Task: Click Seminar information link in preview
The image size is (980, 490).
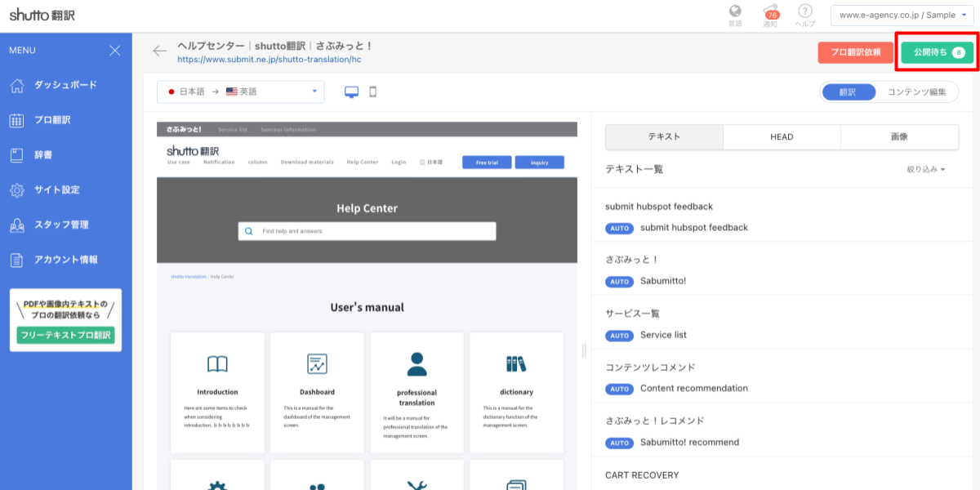Action: [x=288, y=129]
